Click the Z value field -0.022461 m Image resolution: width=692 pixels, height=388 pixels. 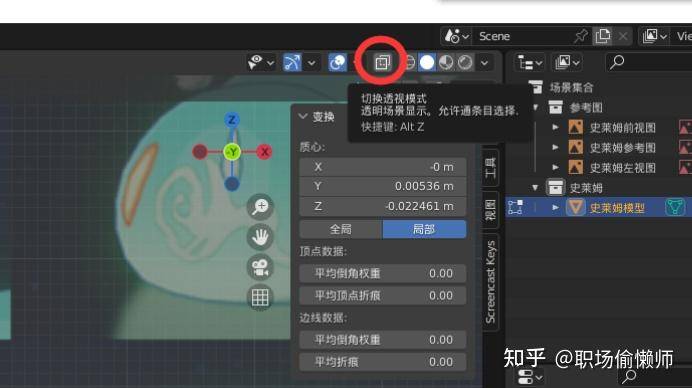pyautogui.click(x=383, y=206)
